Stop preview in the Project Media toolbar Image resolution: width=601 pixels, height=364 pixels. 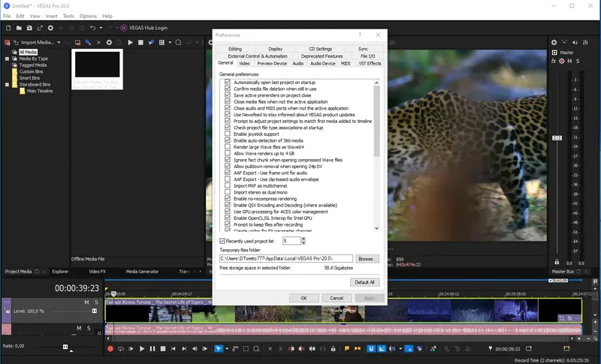[x=140, y=43]
